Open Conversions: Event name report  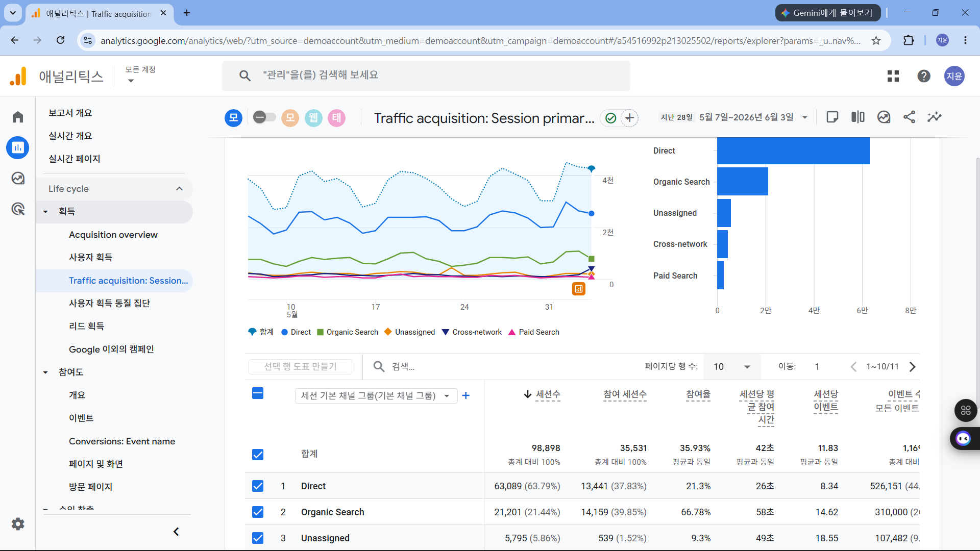click(122, 441)
